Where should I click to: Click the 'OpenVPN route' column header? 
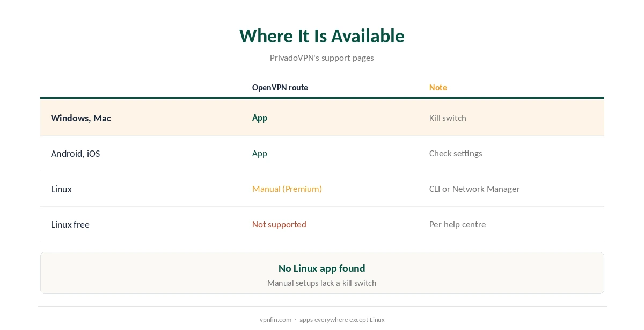tap(280, 88)
